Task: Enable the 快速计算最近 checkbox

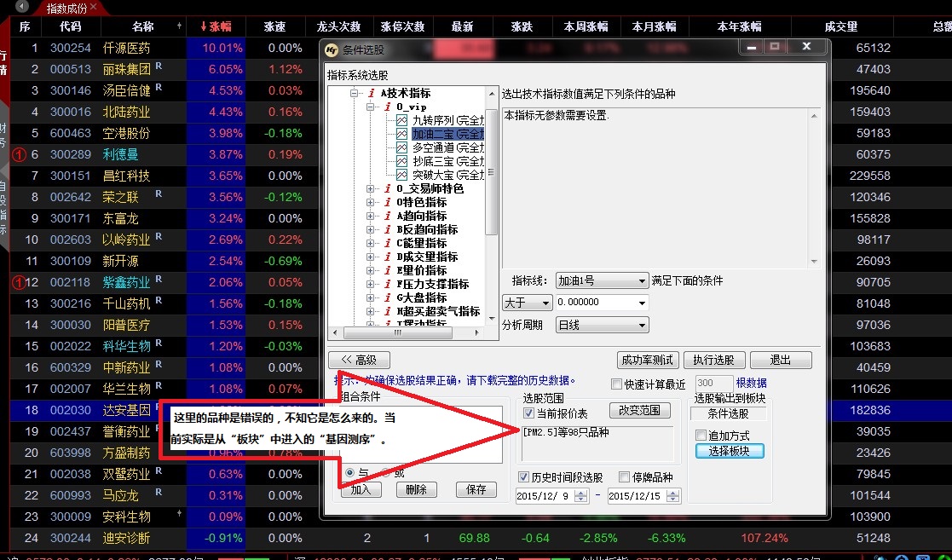Action: [x=617, y=384]
